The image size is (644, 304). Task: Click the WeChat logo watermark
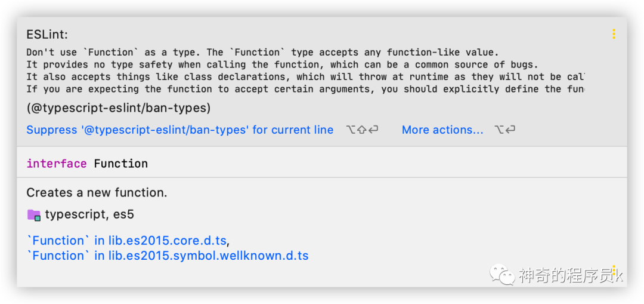click(x=502, y=274)
